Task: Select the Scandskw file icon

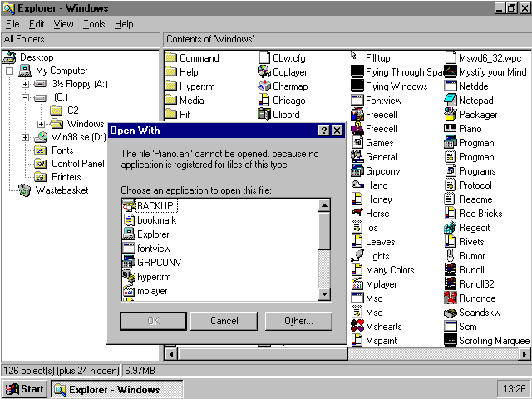Action: pyautogui.click(x=451, y=313)
